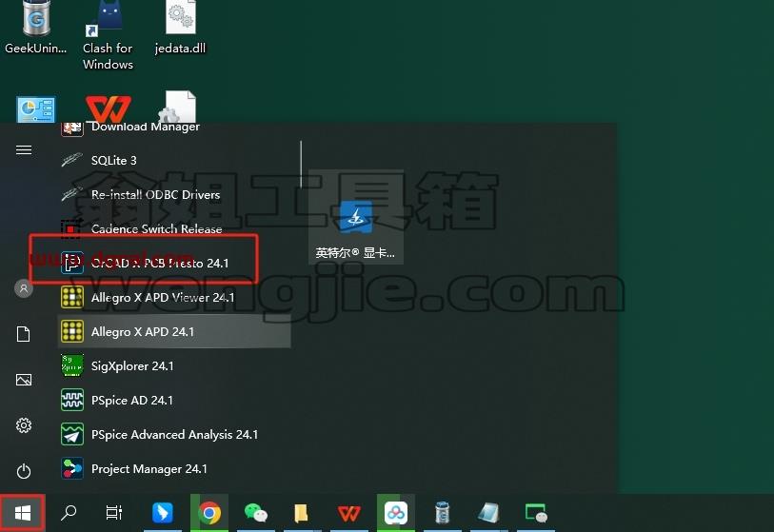Run Re-install ODBC Drivers entry

(x=174, y=194)
